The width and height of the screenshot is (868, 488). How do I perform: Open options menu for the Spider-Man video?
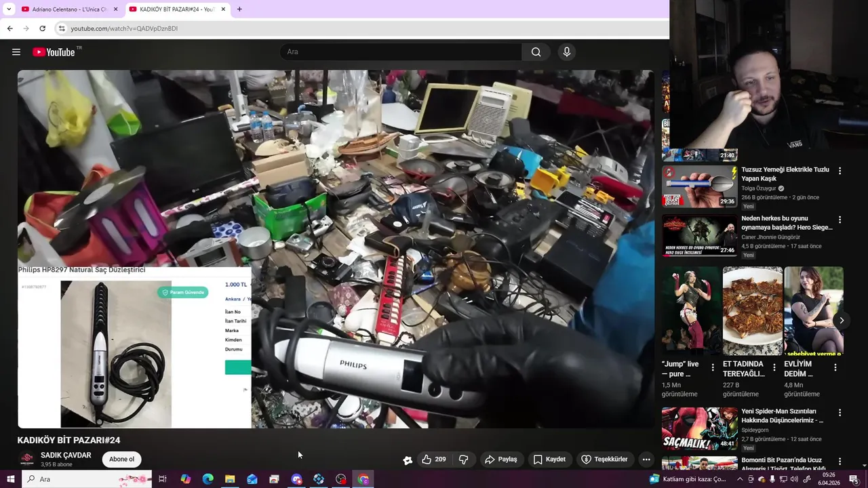tap(840, 413)
